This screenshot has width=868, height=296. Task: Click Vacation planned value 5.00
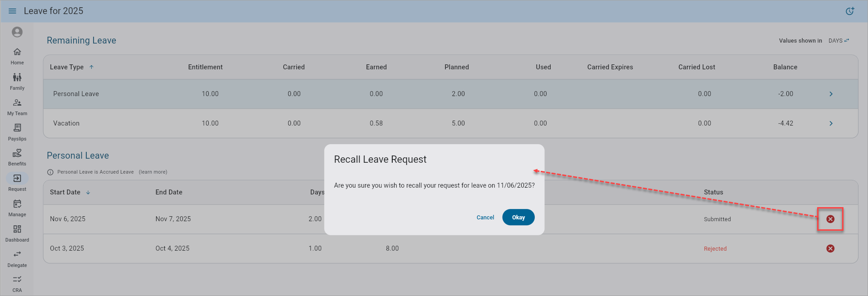(x=458, y=123)
